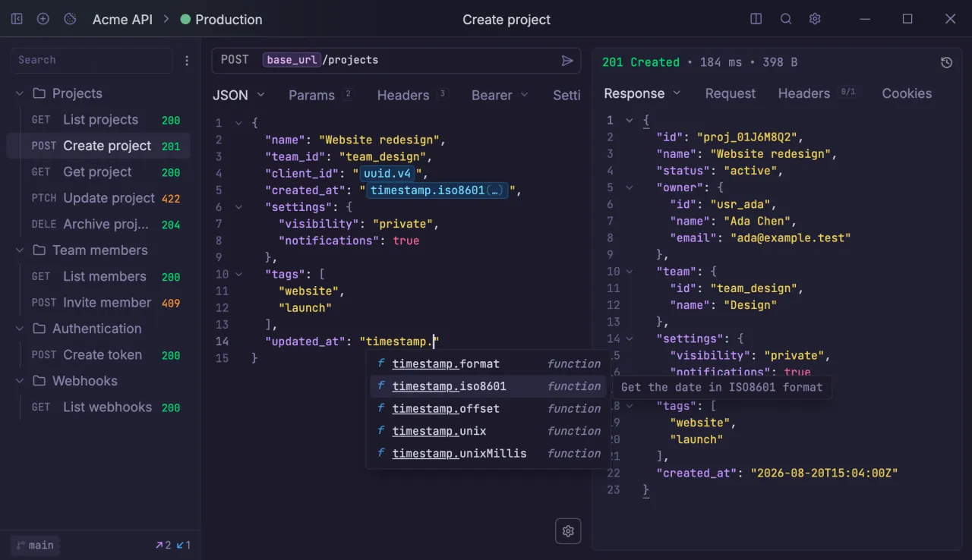Collapse the sidebar with the panel toggle icon
972x560 pixels.
(17, 19)
